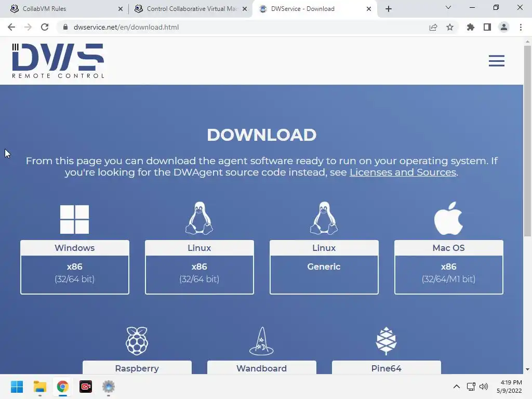The width and height of the screenshot is (532, 399).
Task: Open the hamburger navigation menu
Action: 496,61
